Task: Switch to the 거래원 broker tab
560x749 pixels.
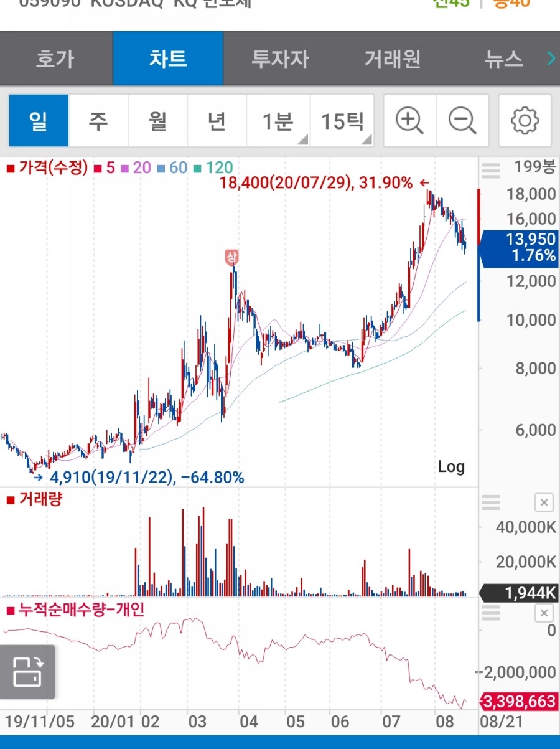Action: (x=392, y=58)
